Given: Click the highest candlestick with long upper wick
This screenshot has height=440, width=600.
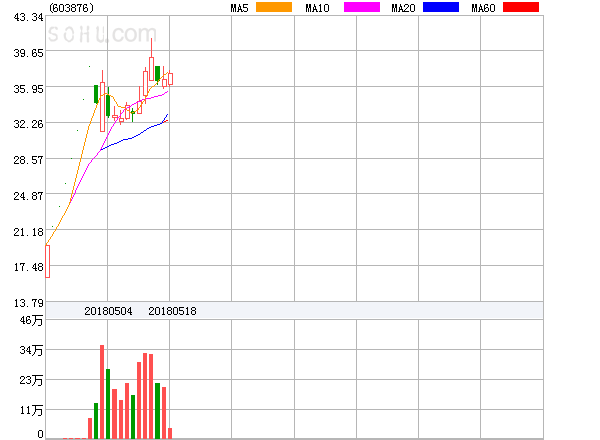Looking at the screenshot, I should pyautogui.click(x=152, y=61).
